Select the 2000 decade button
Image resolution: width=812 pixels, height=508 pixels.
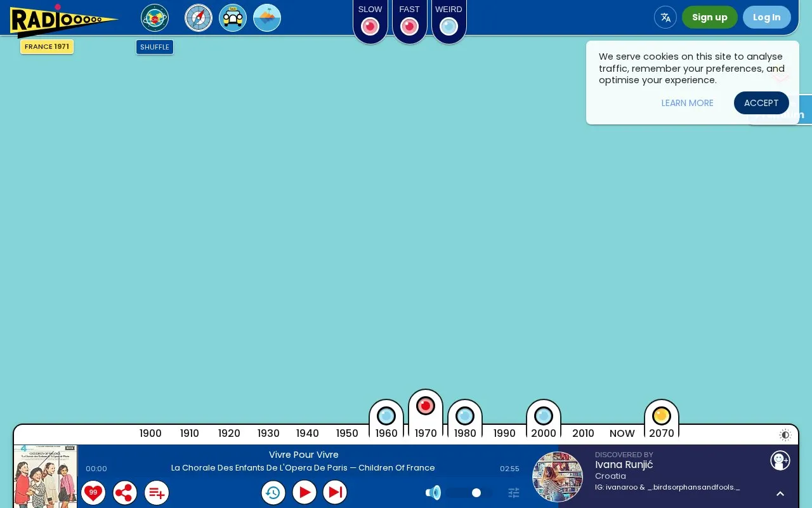(544, 420)
